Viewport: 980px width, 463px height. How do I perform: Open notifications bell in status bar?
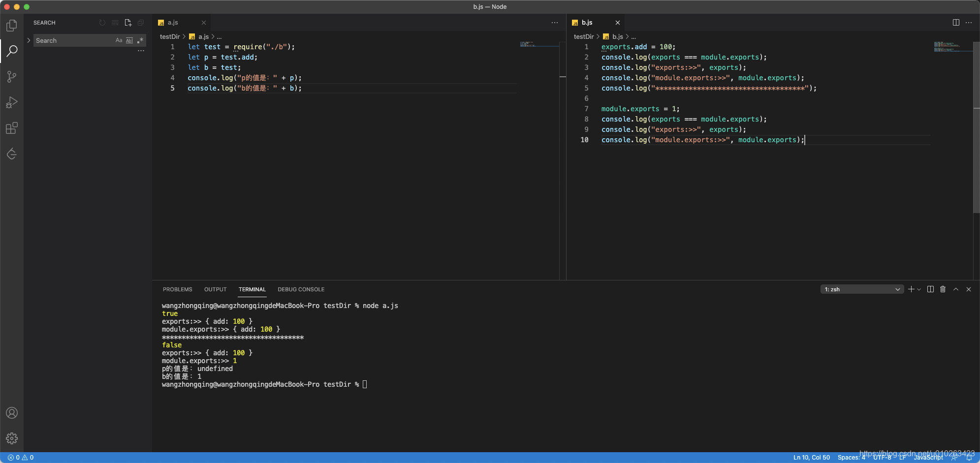coord(969,457)
